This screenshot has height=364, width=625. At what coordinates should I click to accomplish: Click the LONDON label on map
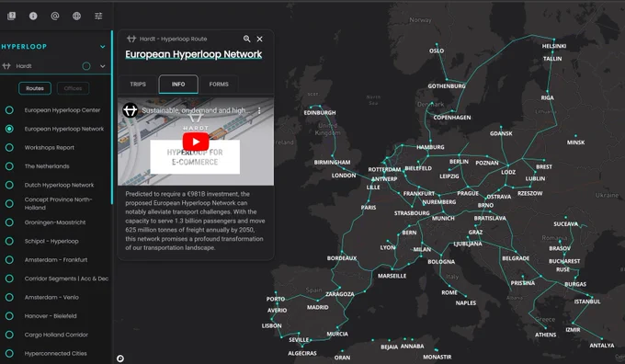pos(344,176)
